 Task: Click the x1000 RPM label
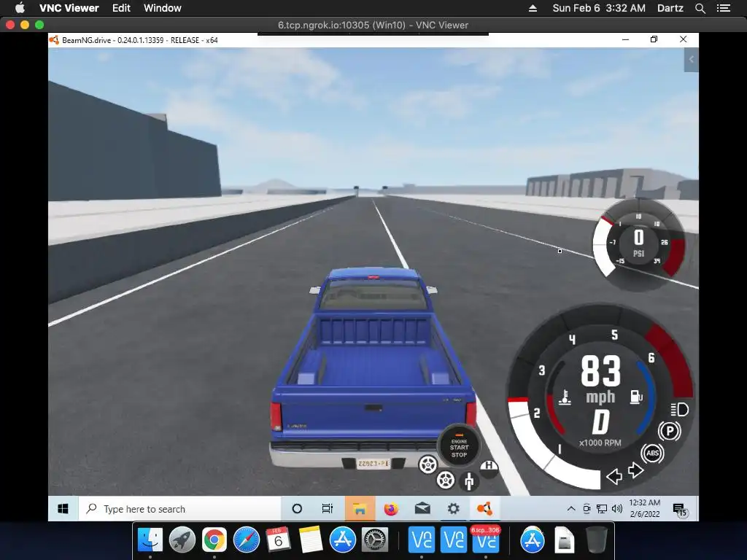coord(600,443)
